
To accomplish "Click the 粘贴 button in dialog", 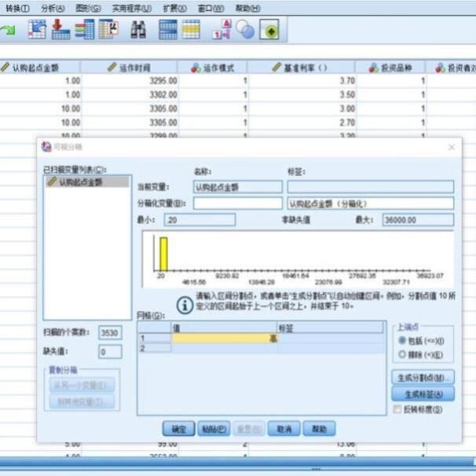I will tap(214, 429).
